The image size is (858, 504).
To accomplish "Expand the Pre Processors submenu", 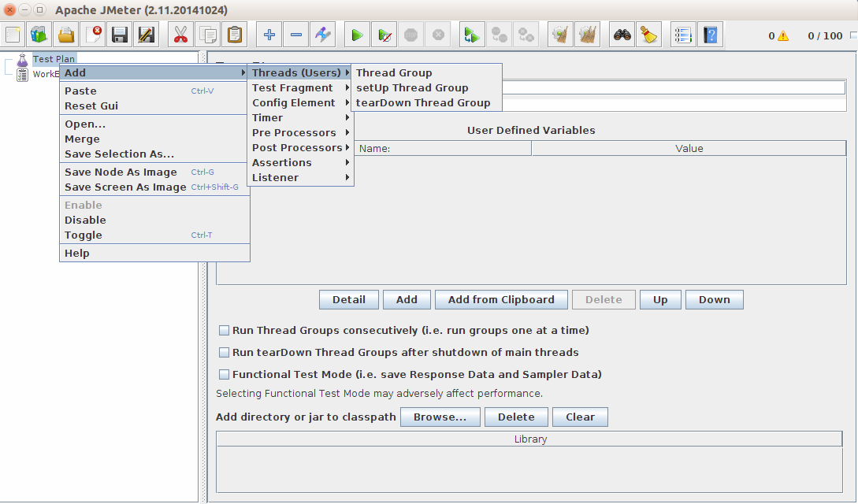I will click(300, 133).
